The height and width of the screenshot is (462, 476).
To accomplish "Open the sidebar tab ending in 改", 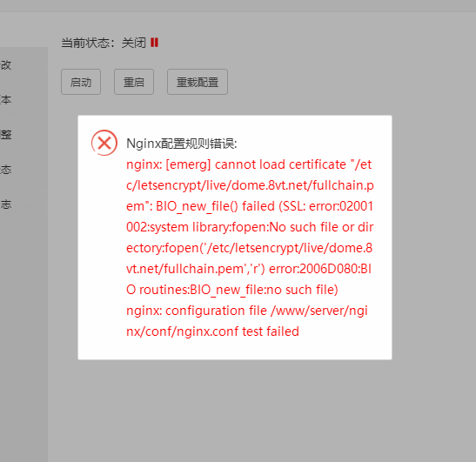I will point(6,64).
